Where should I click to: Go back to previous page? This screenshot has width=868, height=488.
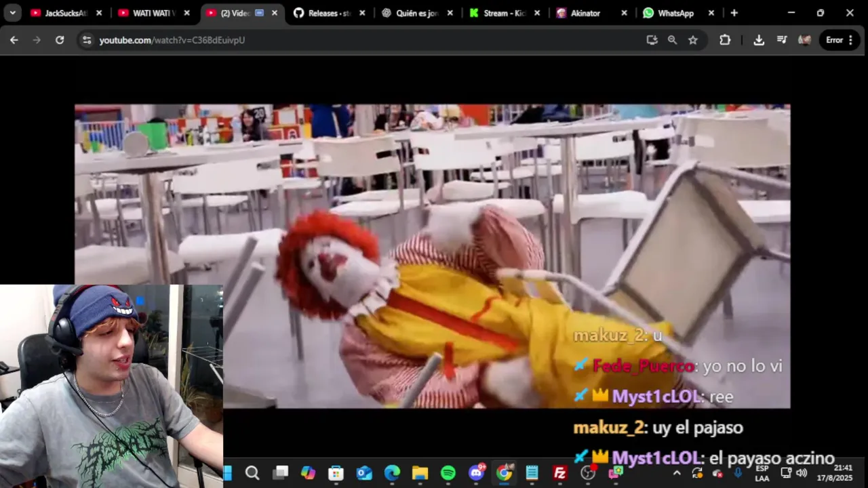(x=14, y=40)
